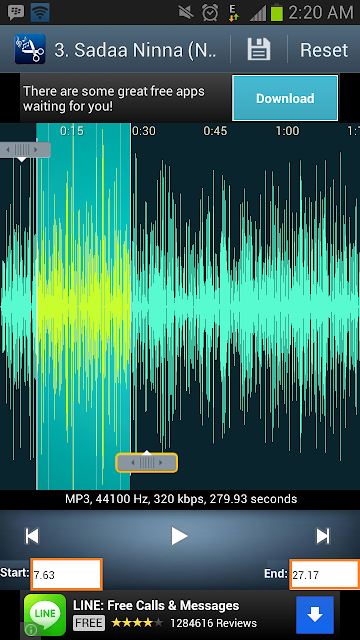
Task: Tap the song title 3. Sadaa Ninna
Action: (136, 50)
